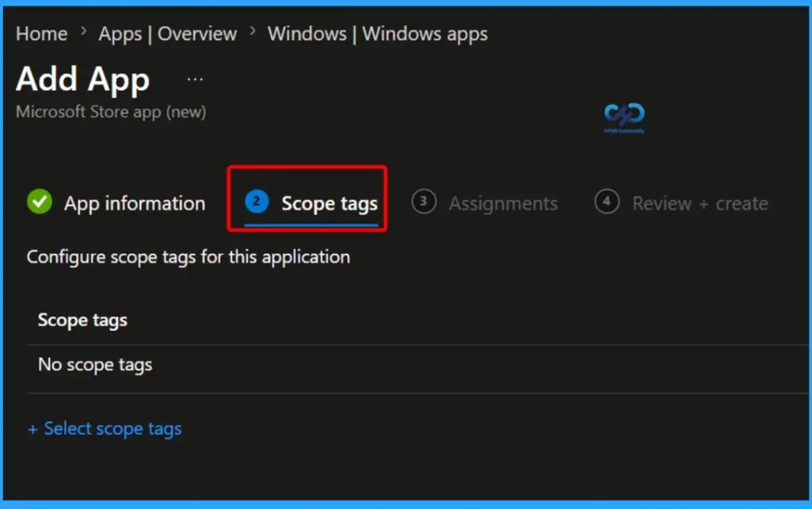Click the Scope tags column header
The width and height of the screenshot is (812, 509).
click(82, 320)
